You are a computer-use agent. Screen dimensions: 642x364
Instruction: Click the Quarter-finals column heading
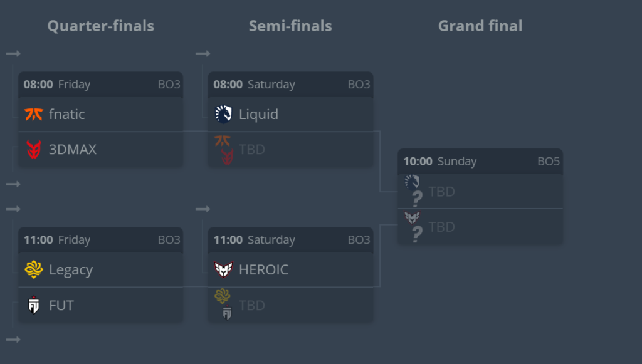pos(101,26)
